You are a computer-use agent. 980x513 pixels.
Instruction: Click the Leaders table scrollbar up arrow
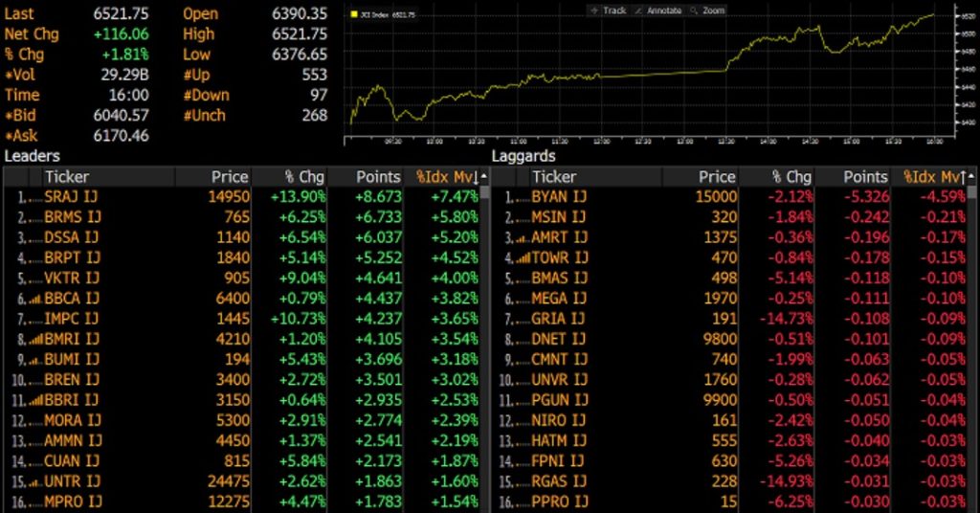coord(484,177)
